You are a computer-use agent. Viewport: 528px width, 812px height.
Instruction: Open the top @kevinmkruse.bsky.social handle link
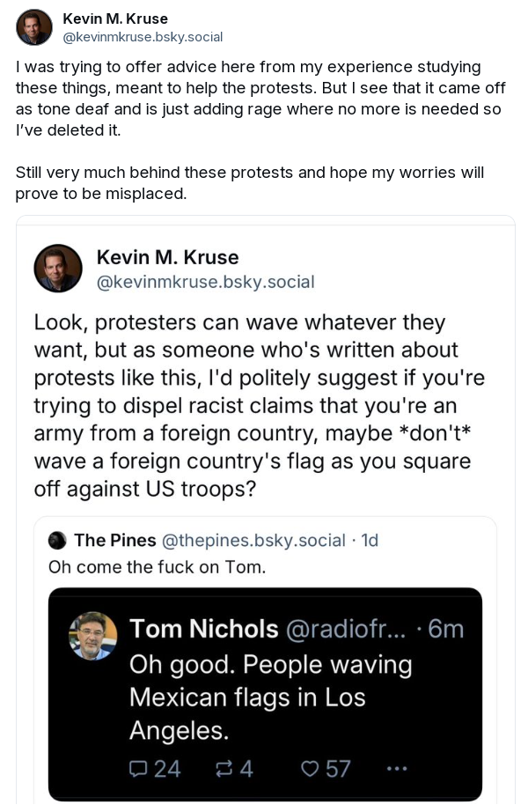click(x=143, y=37)
